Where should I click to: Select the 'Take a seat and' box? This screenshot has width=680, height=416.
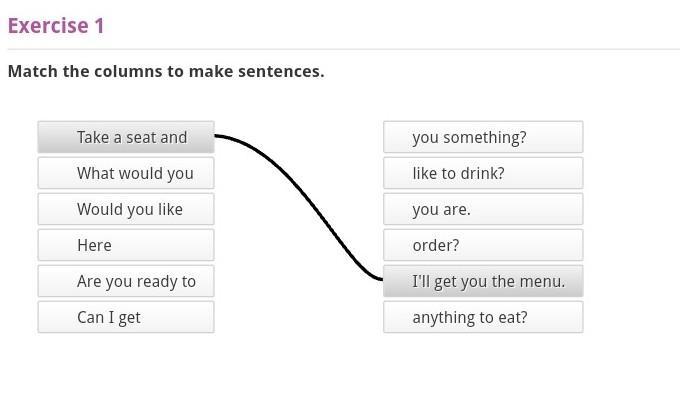126,137
